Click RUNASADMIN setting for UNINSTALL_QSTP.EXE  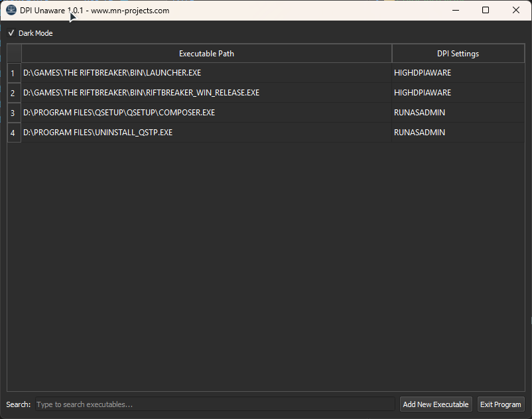tap(458, 133)
